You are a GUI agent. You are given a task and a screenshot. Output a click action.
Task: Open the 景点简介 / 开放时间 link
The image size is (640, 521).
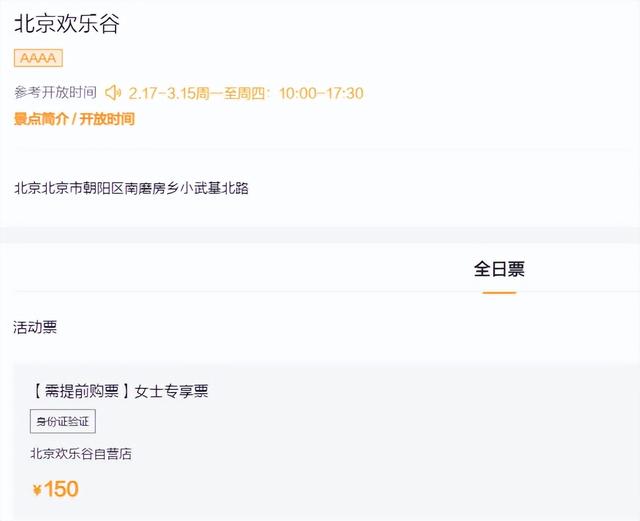[74, 119]
